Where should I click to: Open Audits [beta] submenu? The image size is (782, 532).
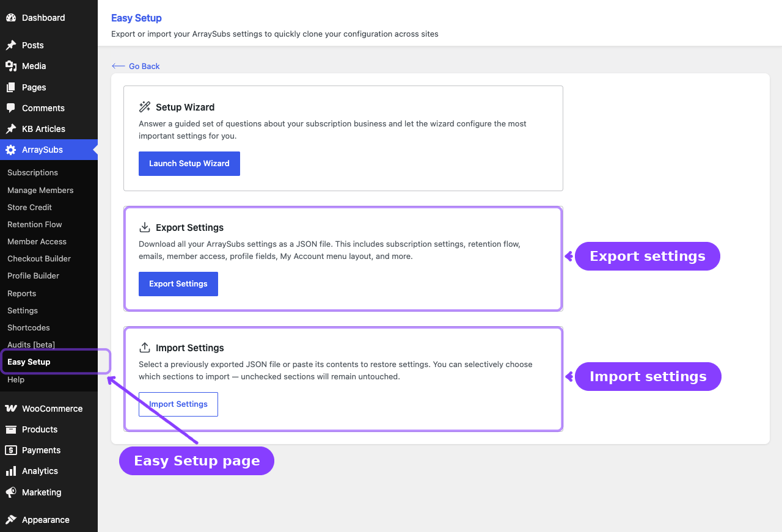tap(49, 344)
